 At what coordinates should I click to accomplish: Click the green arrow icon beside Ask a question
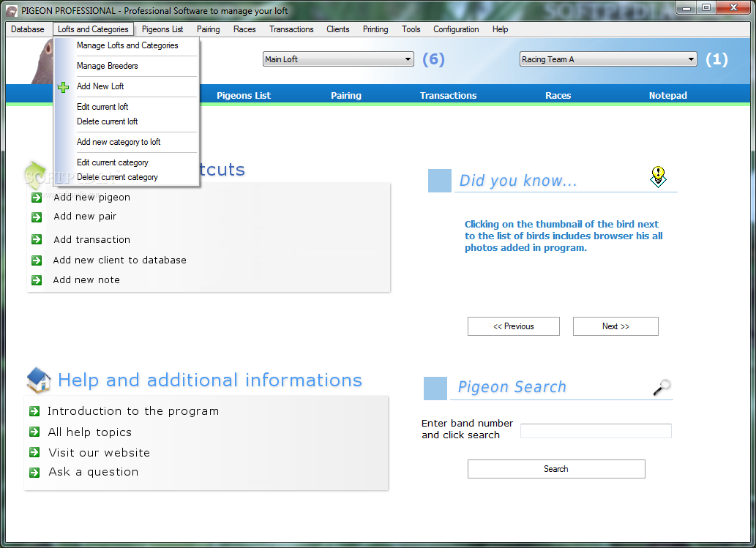tap(34, 473)
